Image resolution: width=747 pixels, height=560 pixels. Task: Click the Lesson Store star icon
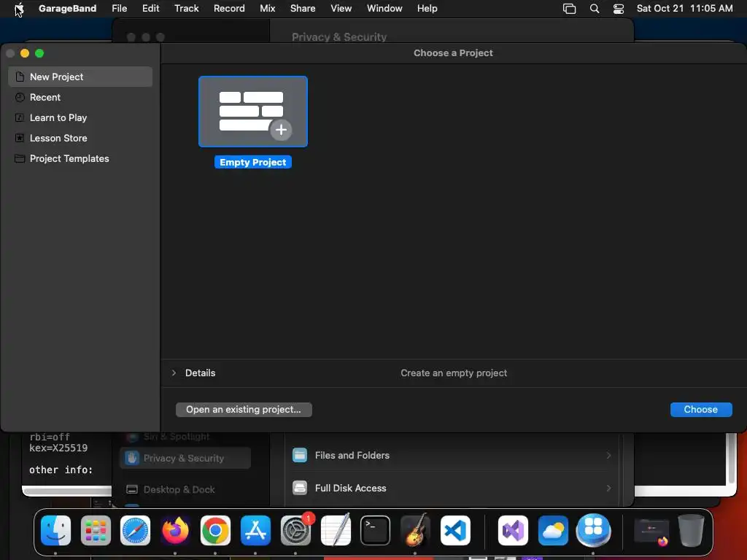click(20, 138)
